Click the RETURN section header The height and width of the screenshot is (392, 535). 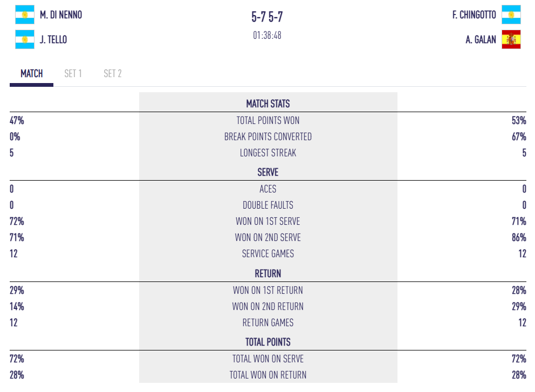coord(268,273)
